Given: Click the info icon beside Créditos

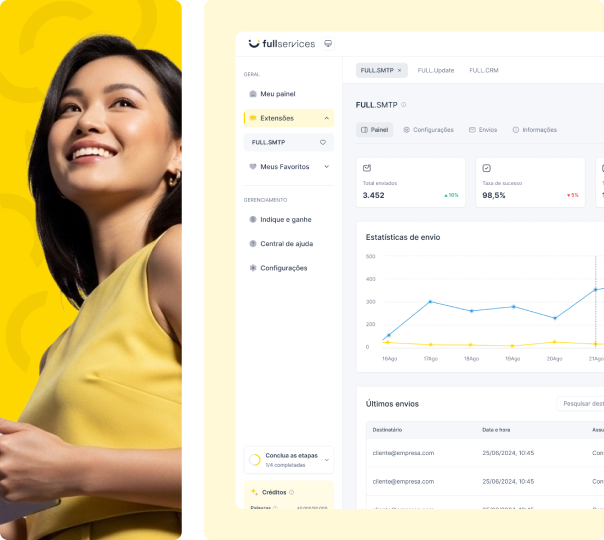Looking at the screenshot, I should point(292,493).
